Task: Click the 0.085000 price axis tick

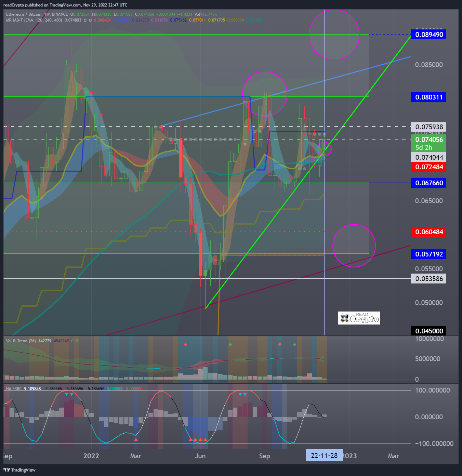Action: tap(429, 65)
